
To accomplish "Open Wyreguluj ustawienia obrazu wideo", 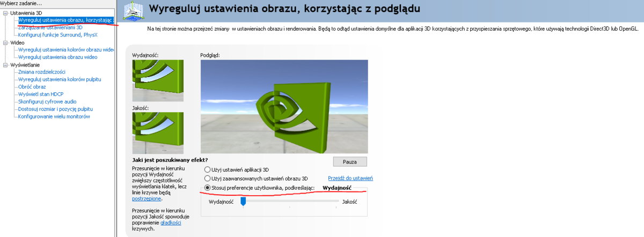I will click(x=57, y=57).
